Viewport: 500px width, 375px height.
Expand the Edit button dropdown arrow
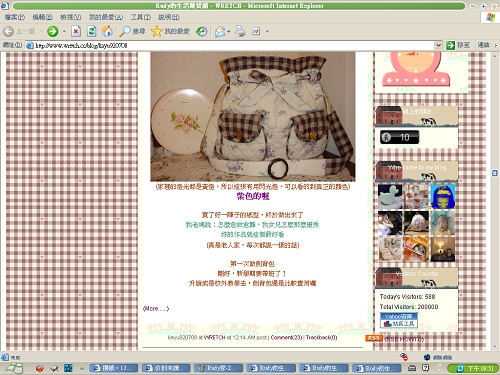(267, 32)
